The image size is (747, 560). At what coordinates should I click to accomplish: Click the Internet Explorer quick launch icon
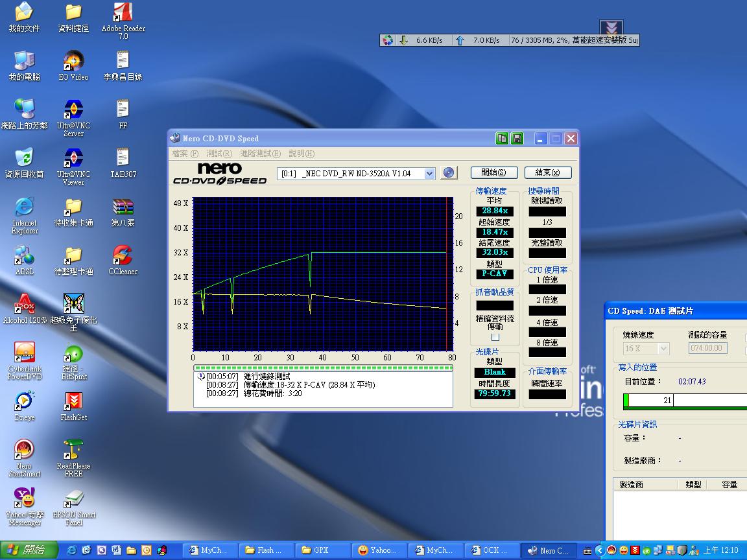pyautogui.click(x=72, y=550)
